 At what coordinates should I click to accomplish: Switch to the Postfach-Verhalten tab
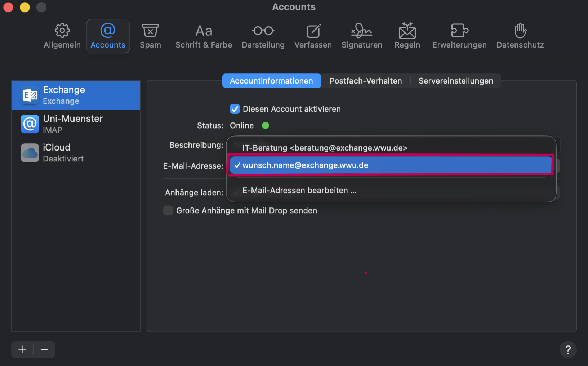click(x=365, y=81)
